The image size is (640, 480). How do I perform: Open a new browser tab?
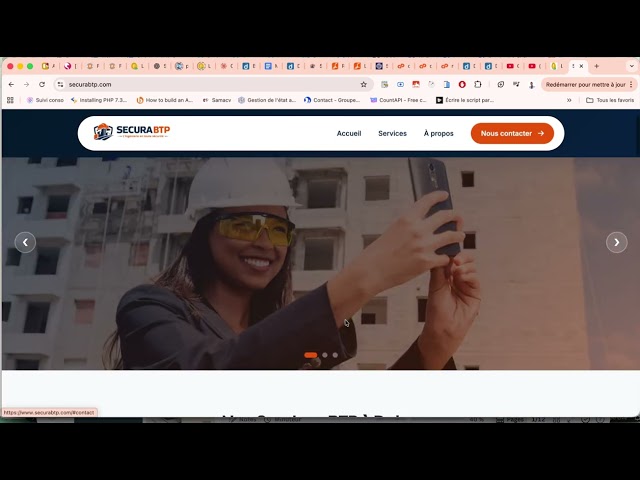596,66
